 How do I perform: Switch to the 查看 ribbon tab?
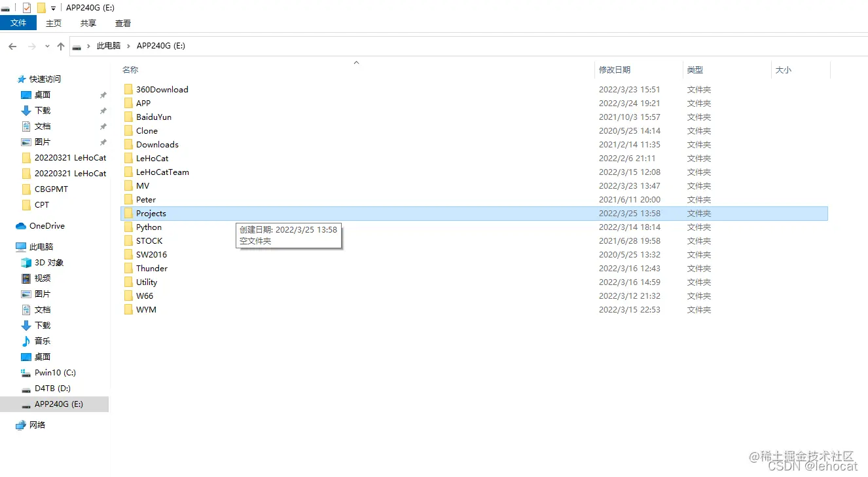click(123, 23)
